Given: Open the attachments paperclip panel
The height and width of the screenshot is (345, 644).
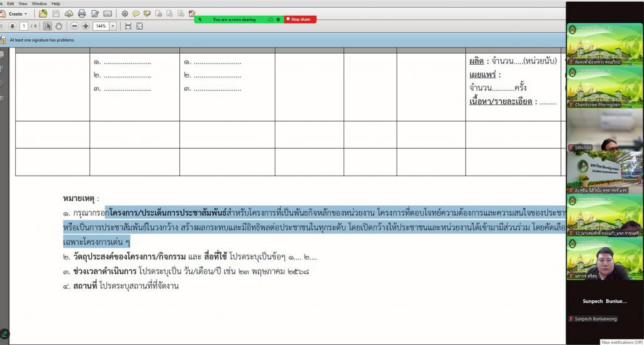Looking at the screenshot, I should [x=3, y=82].
